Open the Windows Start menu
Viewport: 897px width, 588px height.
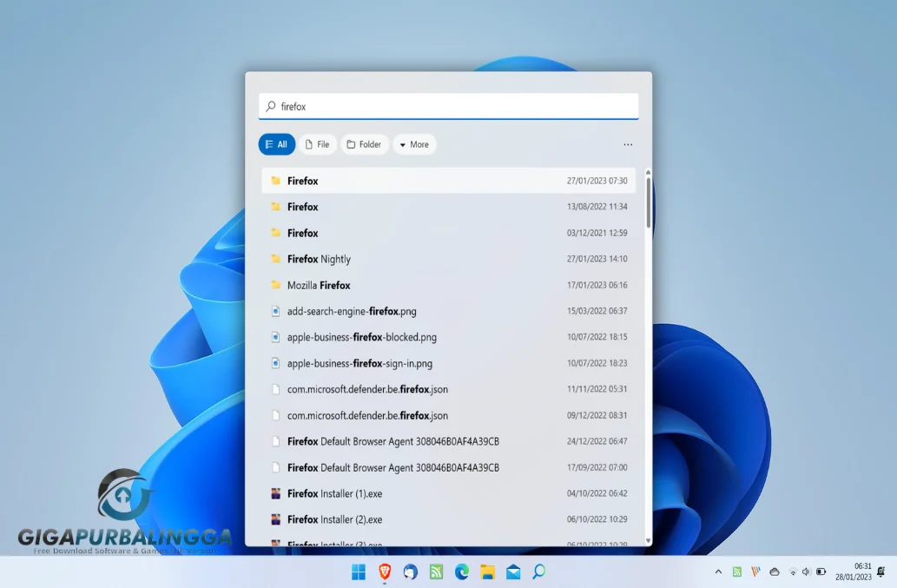[x=359, y=571]
